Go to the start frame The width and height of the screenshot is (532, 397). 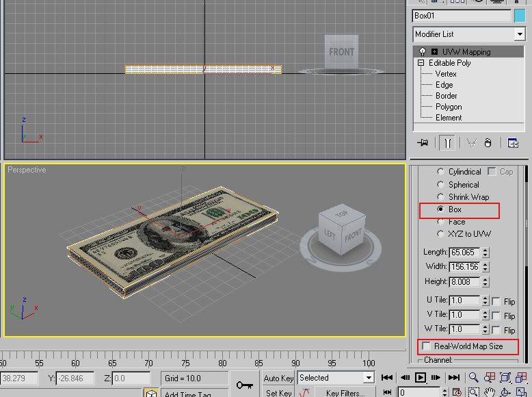pyautogui.click(x=387, y=377)
